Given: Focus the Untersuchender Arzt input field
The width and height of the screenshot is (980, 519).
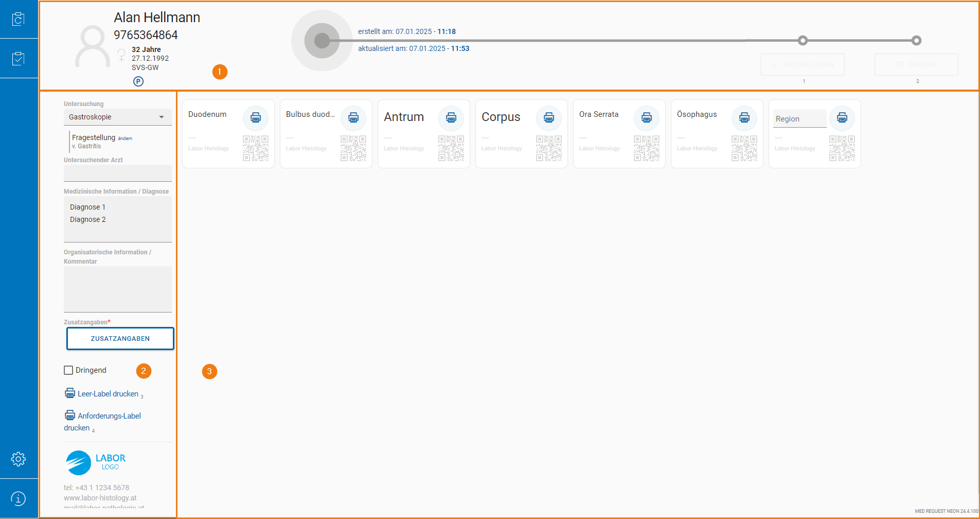Looking at the screenshot, I should click(x=118, y=173).
